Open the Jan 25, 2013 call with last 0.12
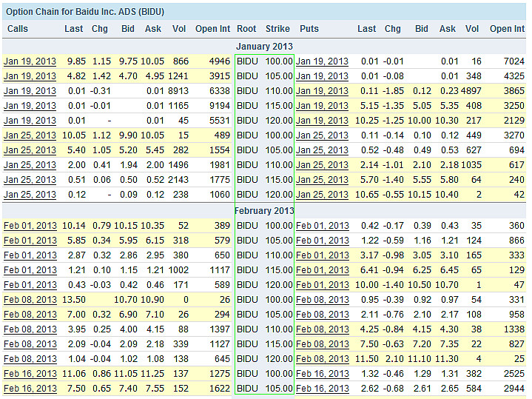 pos(30,195)
